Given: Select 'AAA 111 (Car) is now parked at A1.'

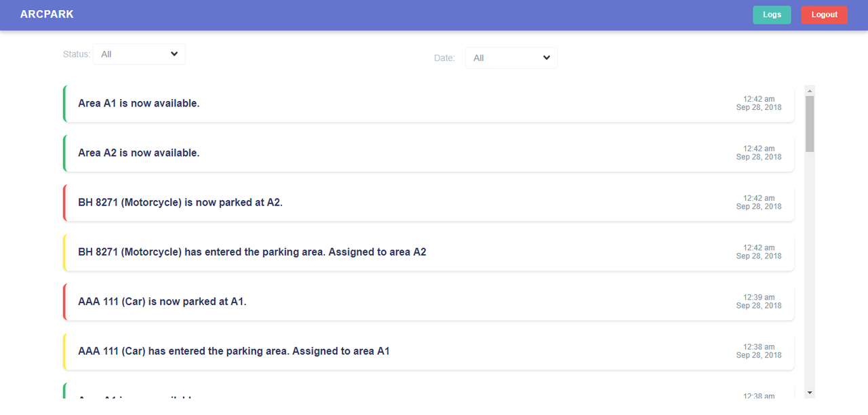Looking at the screenshot, I should pos(429,302).
